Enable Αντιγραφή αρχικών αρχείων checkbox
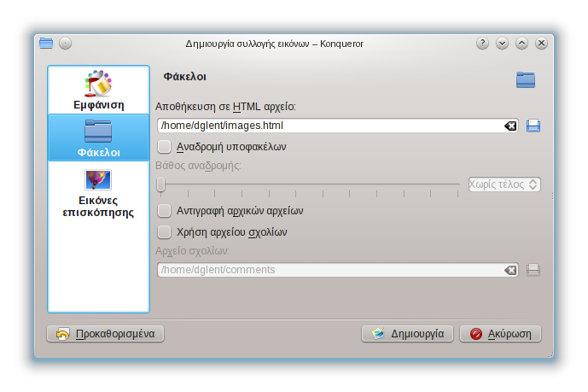The image size is (588, 392). coord(165,210)
